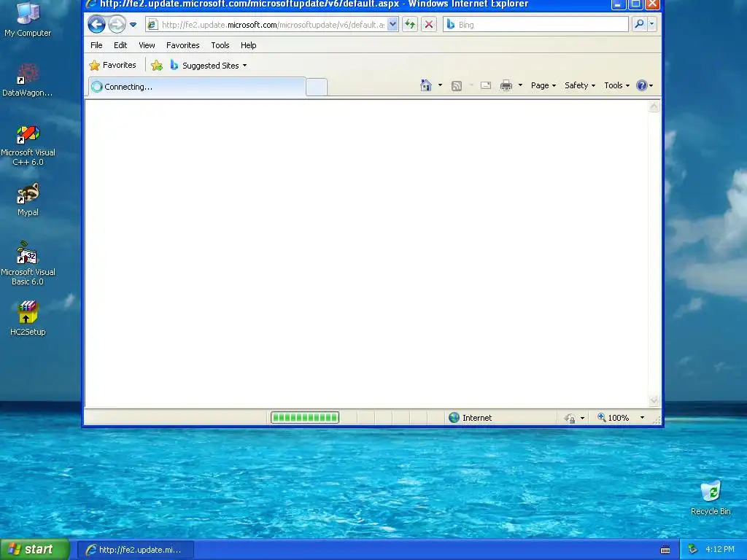This screenshot has width=747, height=560.
Task: Click the address bar URL field
Action: tap(274, 25)
